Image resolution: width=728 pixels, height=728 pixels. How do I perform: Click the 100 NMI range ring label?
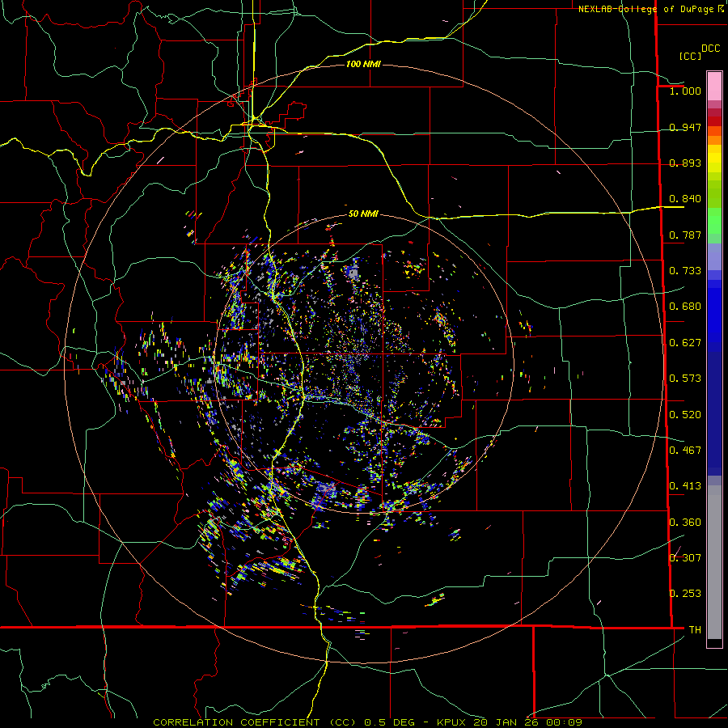(363, 64)
